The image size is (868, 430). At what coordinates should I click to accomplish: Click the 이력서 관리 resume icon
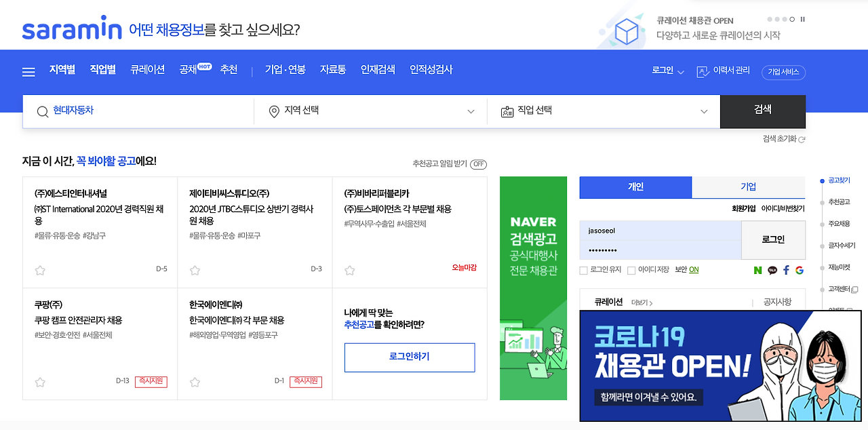703,71
